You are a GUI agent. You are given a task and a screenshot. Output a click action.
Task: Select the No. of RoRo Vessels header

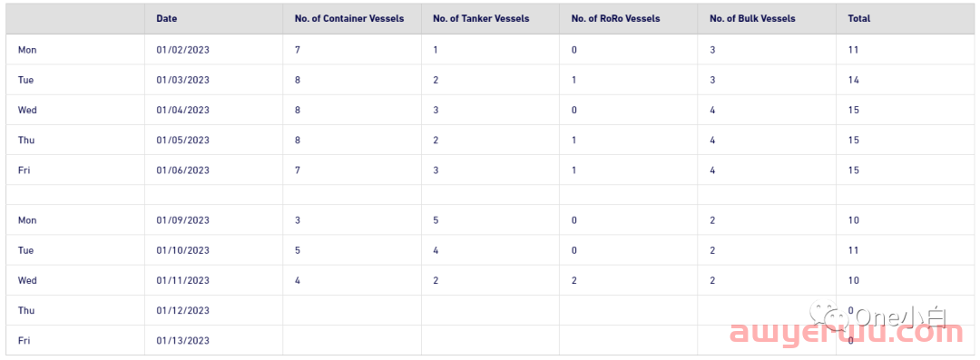615,19
